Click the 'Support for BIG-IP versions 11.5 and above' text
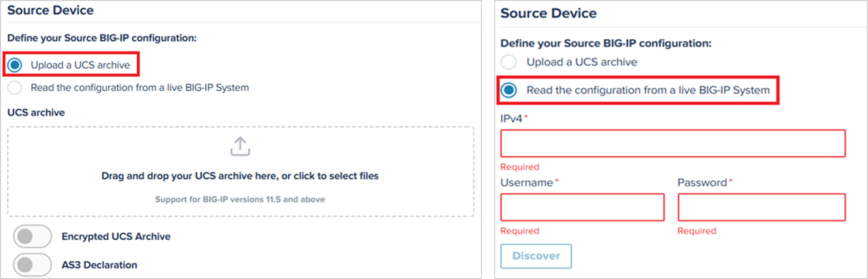This screenshot has height=279, width=868. 240,200
